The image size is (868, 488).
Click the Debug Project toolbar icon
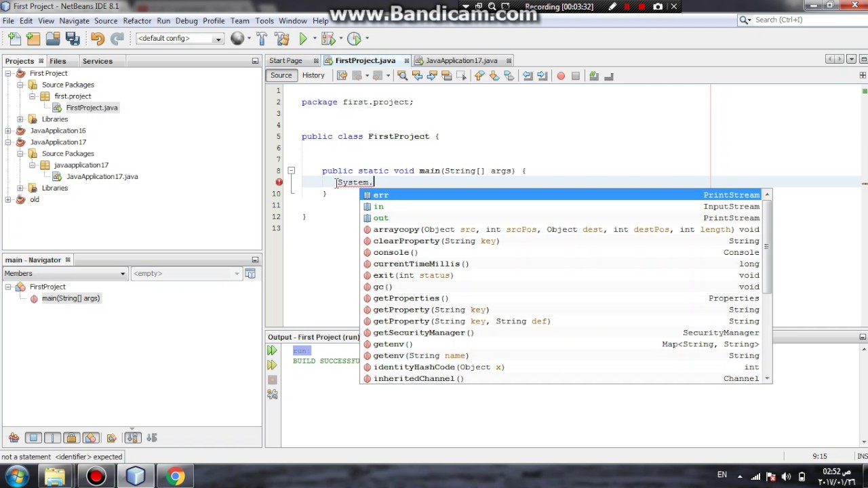330,39
